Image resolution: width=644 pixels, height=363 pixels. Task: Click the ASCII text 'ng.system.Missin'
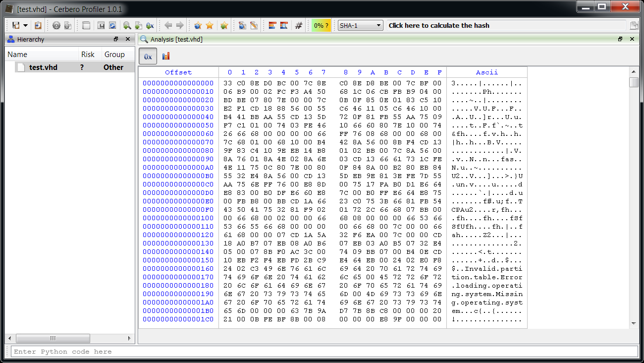pyautogui.click(x=487, y=294)
